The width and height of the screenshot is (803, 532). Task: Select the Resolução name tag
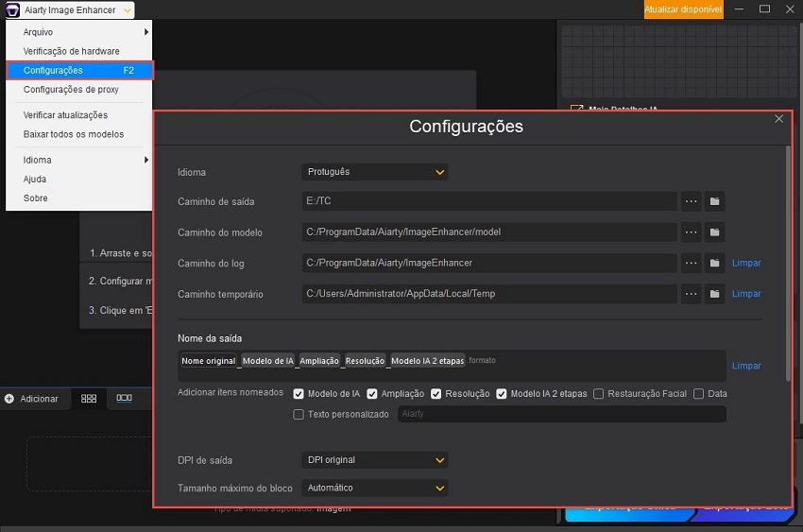pyautogui.click(x=365, y=360)
